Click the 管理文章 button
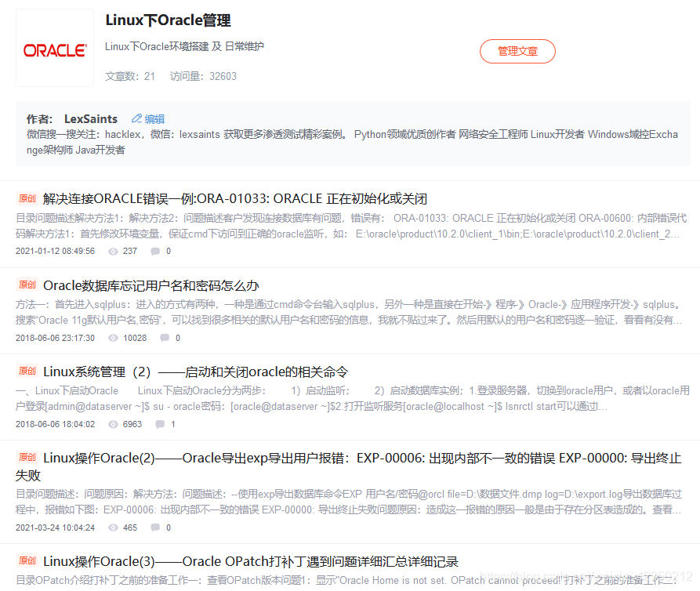 (517, 51)
